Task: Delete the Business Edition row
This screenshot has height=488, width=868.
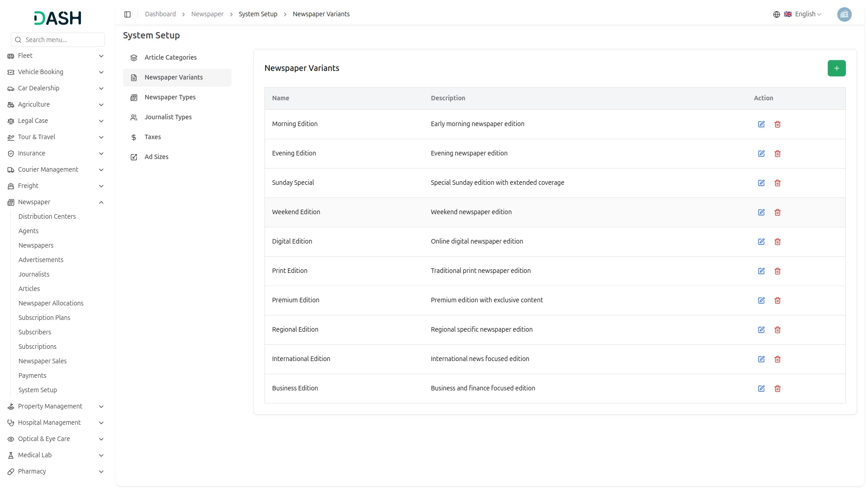Action: (778, 389)
